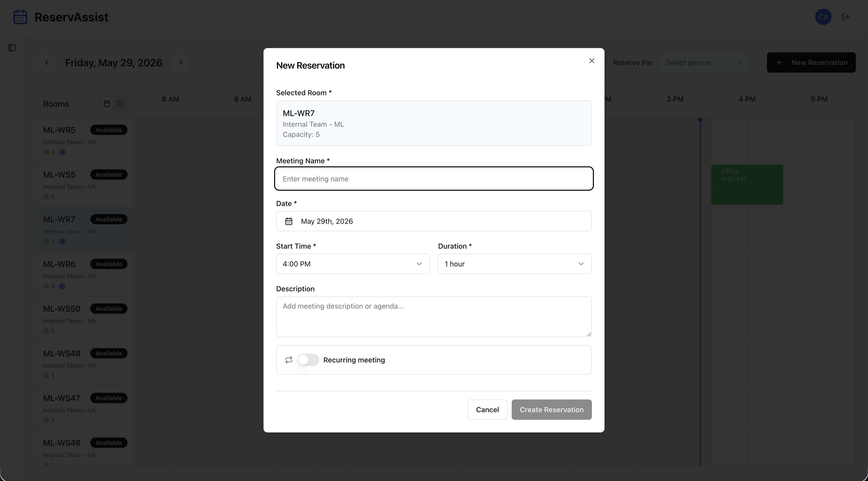868x481 pixels.
Task: Open the date picker showing May 29th, 2026
Action: point(434,221)
